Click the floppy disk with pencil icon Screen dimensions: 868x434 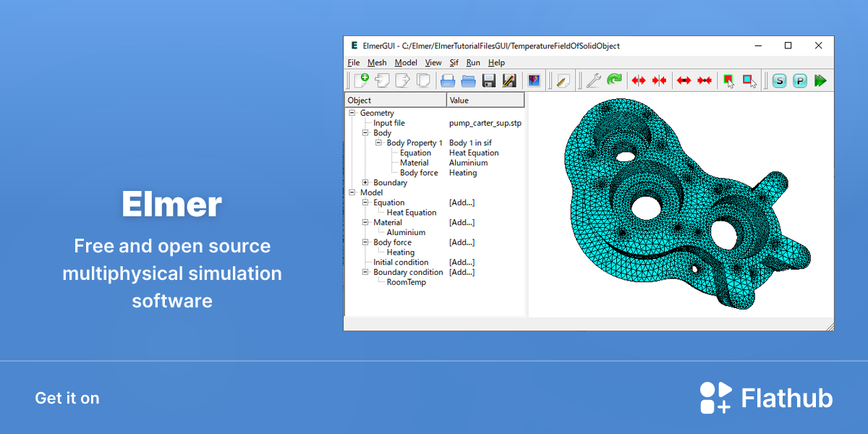[x=509, y=80]
